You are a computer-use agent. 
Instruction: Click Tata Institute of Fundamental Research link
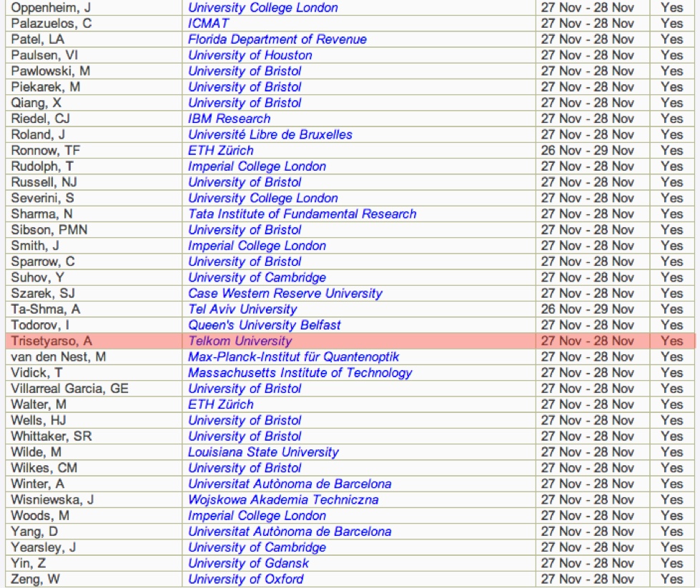point(302,214)
